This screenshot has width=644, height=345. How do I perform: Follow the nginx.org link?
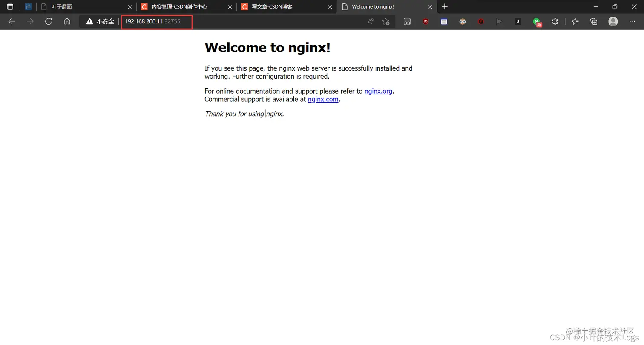[x=378, y=91]
